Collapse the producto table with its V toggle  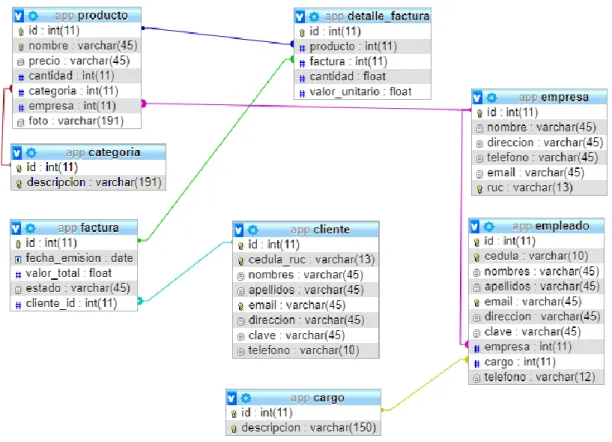(x=19, y=16)
